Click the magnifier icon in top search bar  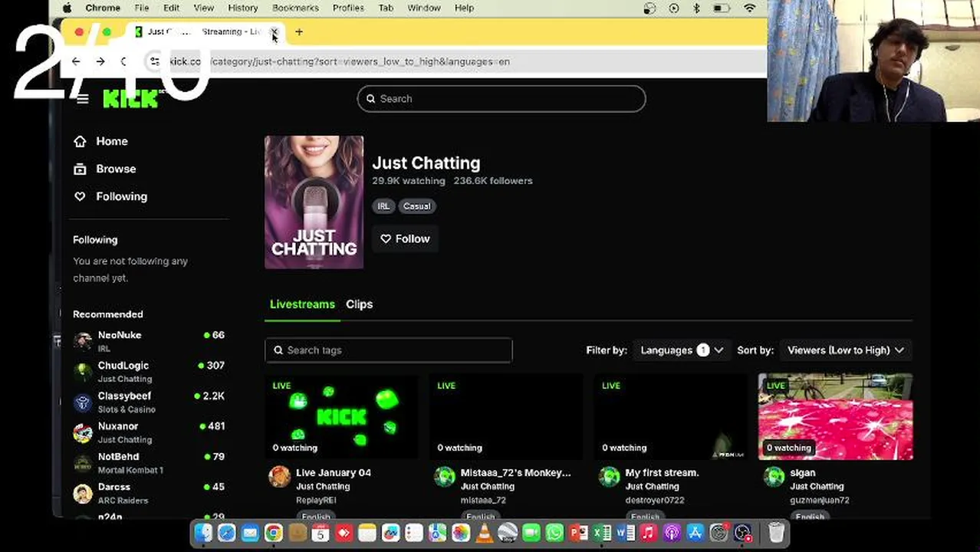coord(371,99)
